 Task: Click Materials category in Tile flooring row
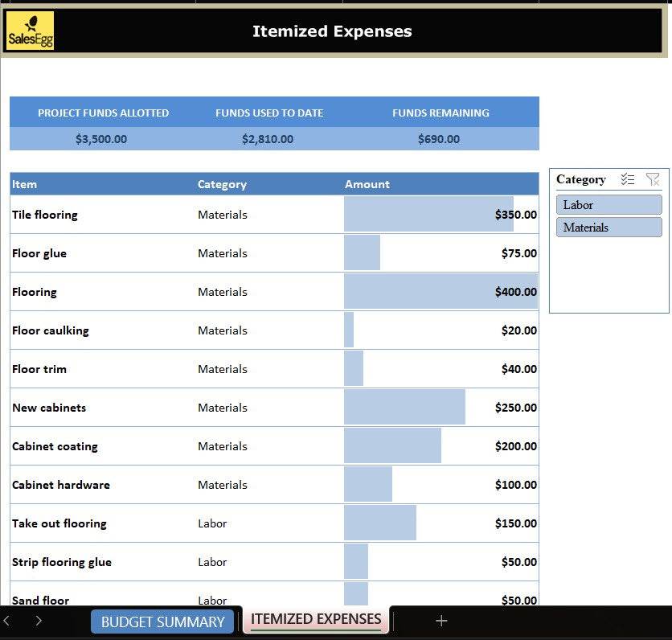pyautogui.click(x=269, y=215)
